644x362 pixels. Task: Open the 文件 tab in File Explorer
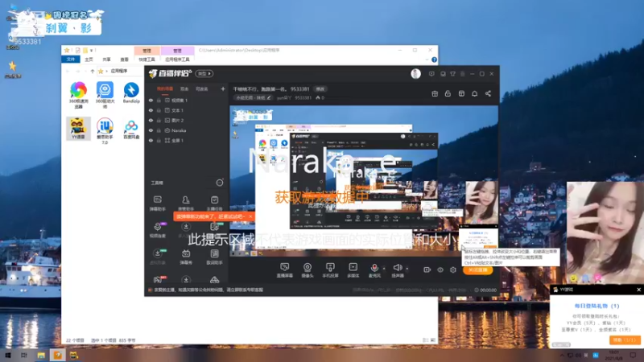click(x=71, y=60)
